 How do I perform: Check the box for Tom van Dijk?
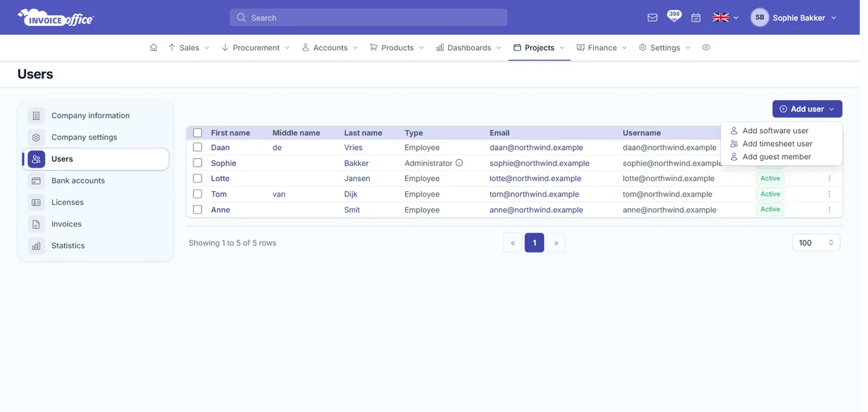197,194
